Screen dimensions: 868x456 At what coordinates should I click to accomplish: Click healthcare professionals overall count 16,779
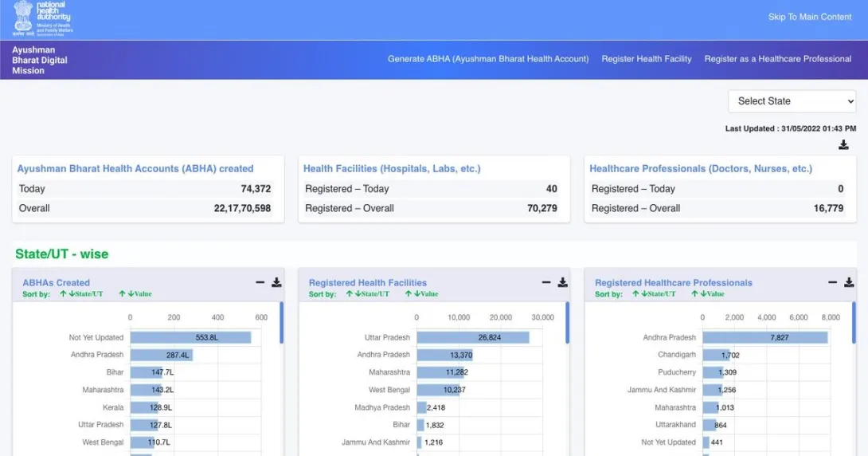tap(828, 208)
